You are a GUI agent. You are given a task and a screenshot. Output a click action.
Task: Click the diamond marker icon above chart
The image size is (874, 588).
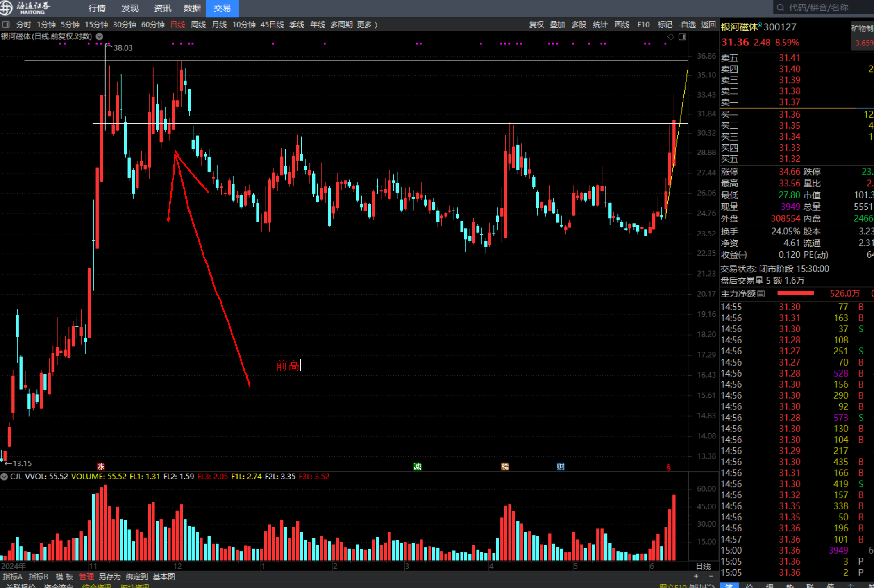coord(671,37)
